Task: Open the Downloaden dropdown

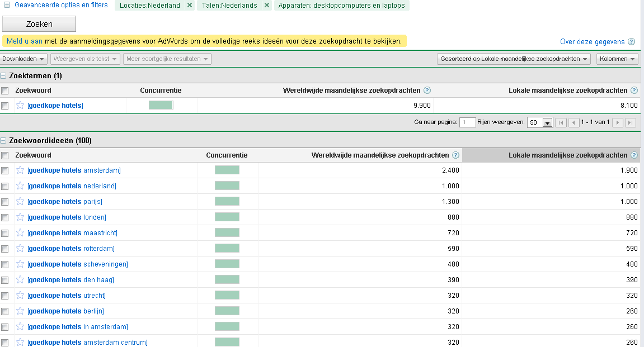Action: 23,59
